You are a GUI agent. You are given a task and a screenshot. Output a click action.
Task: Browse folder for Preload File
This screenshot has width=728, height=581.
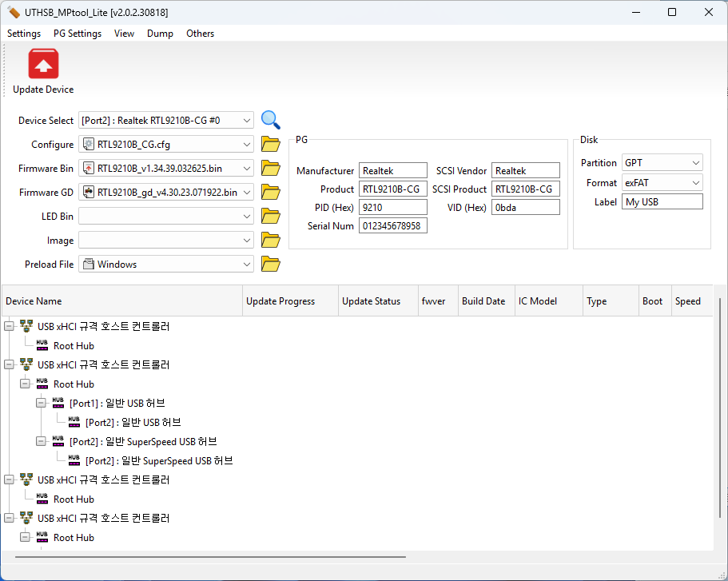coord(271,265)
